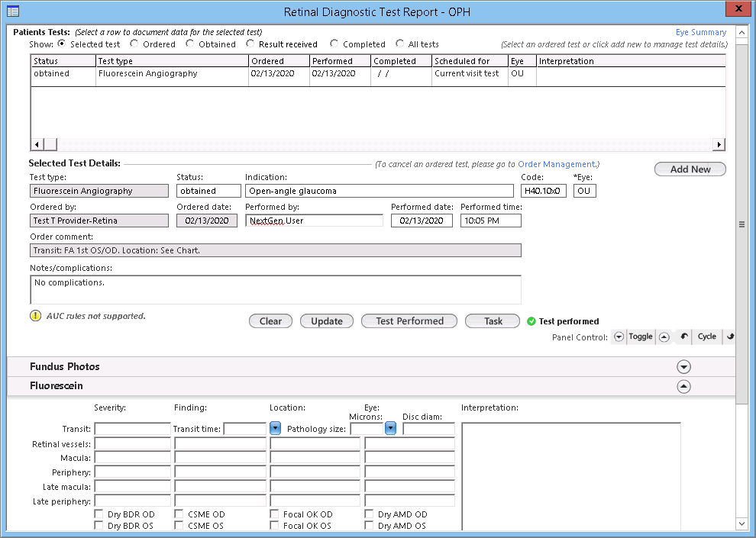Click the Code field showing H40.10x0
This screenshot has height=538, width=756.
(x=544, y=191)
